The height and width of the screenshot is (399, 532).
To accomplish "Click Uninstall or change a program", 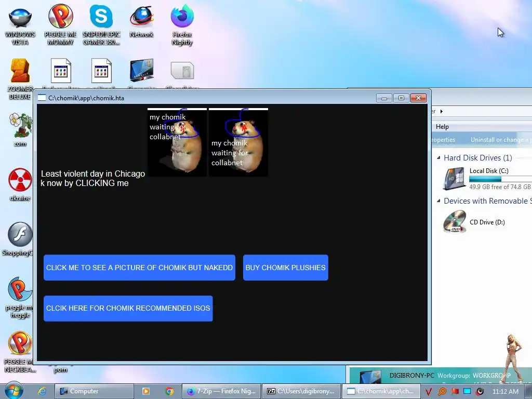I will click(x=501, y=140).
